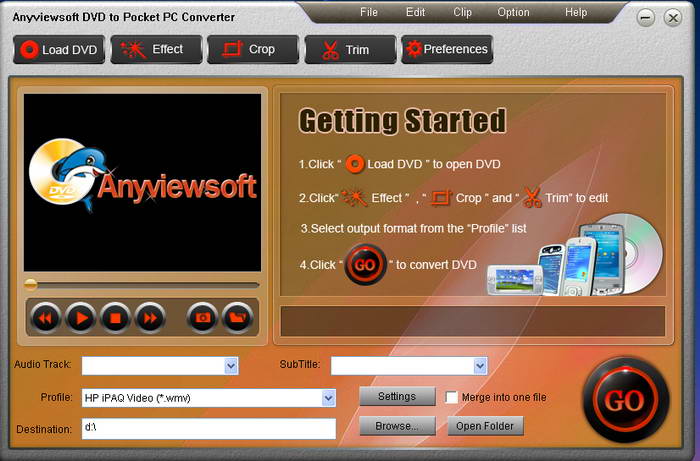This screenshot has height=461, width=700.
Task: Start playback with the play button
Action: [x=80, y=318]
